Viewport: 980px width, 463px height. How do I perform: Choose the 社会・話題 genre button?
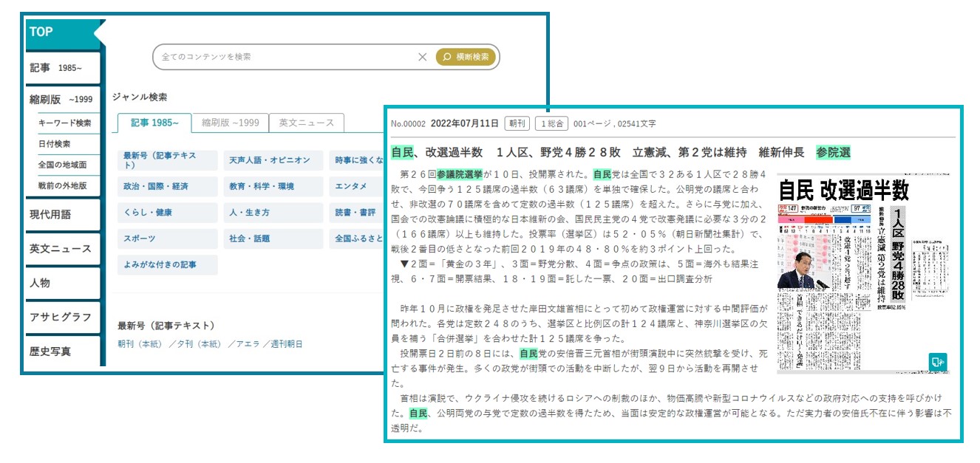tap(273, 239)
